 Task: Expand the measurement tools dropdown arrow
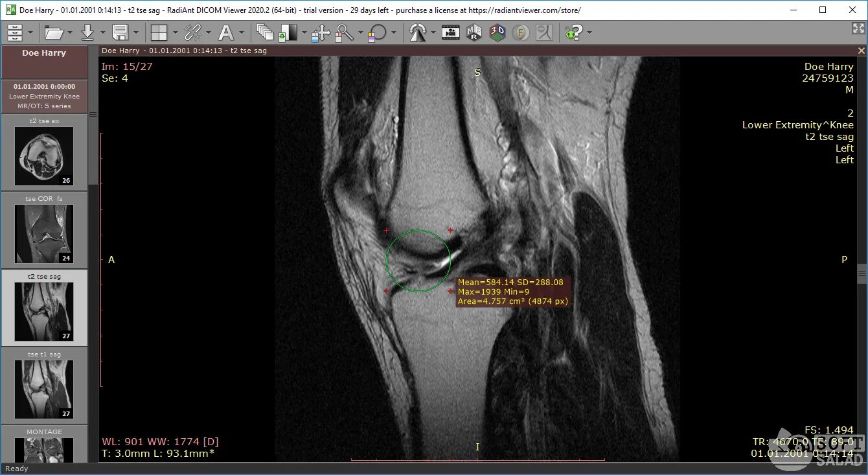[x=393, y=32]
